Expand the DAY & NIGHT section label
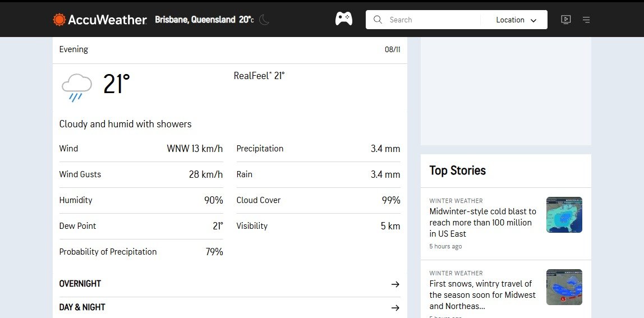Image resolution: width=644 pixels, height=318 pixels. (82, 307)
